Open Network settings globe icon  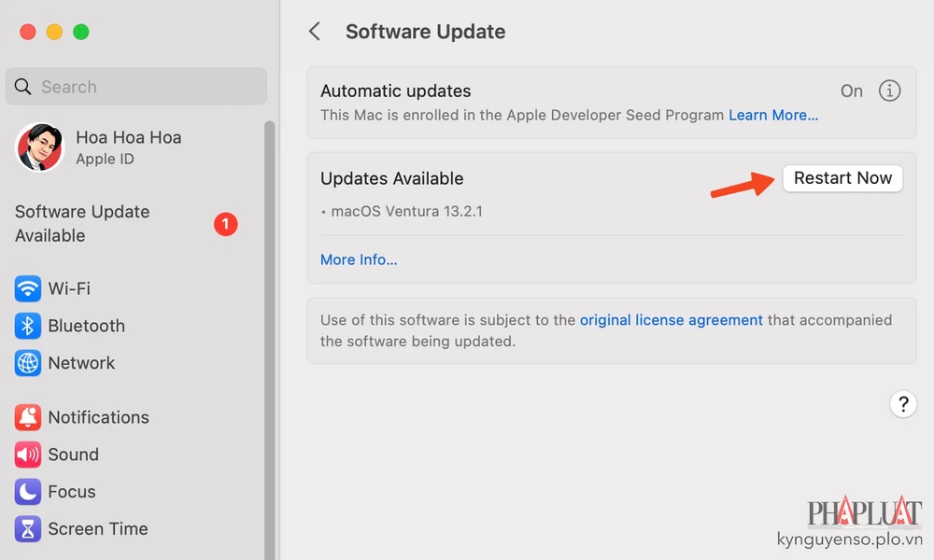tap(28, 363)
